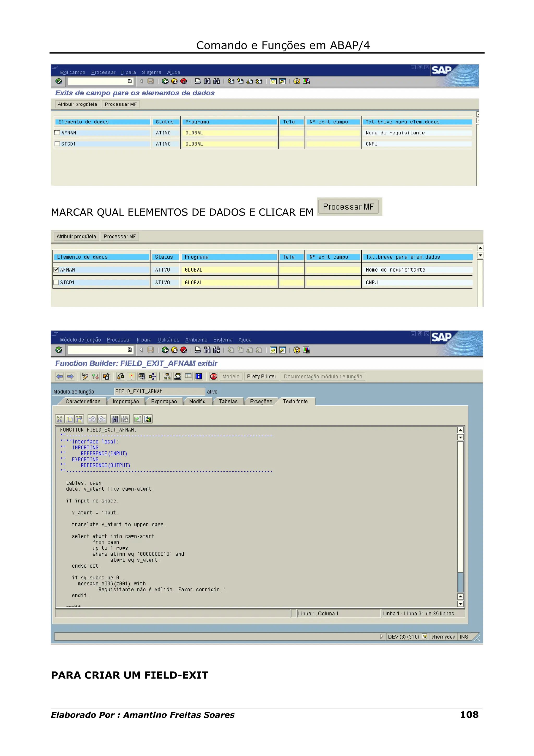
Task: Click the Pretty Printer button
Action: pos(261,376)
